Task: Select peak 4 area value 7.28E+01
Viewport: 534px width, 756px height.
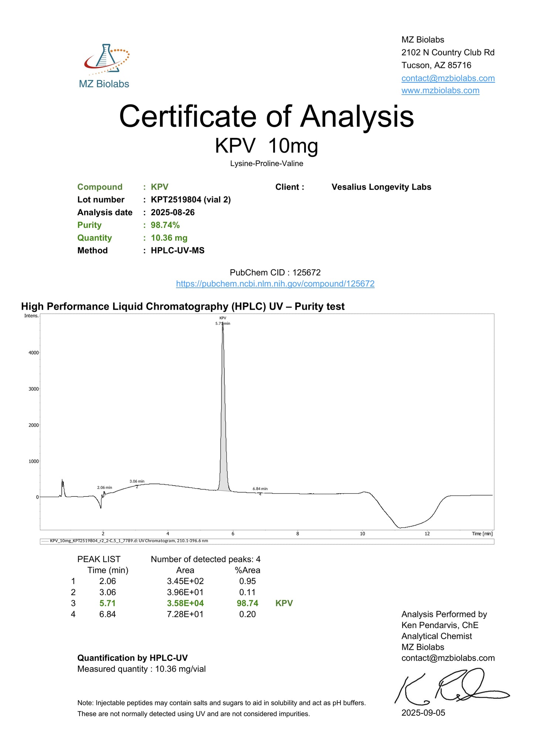Action: (x=185, y=614)
